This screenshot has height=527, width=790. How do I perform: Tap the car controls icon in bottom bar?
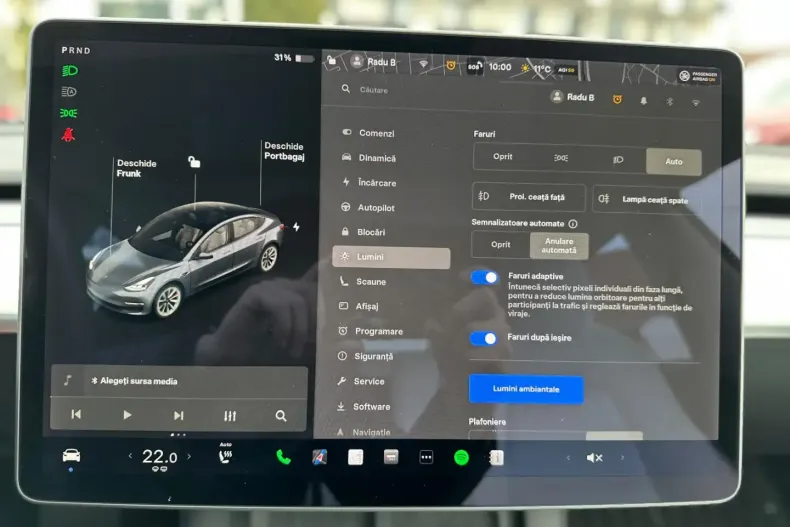pyautogui.click(x=71, y=456)
